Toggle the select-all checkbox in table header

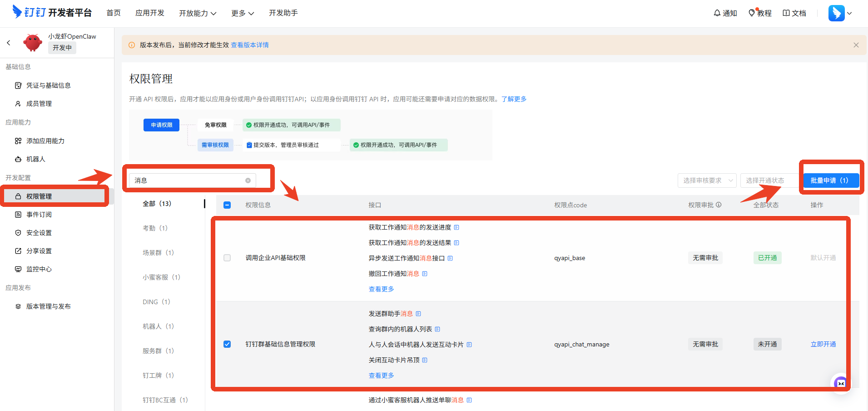[227, 205]
